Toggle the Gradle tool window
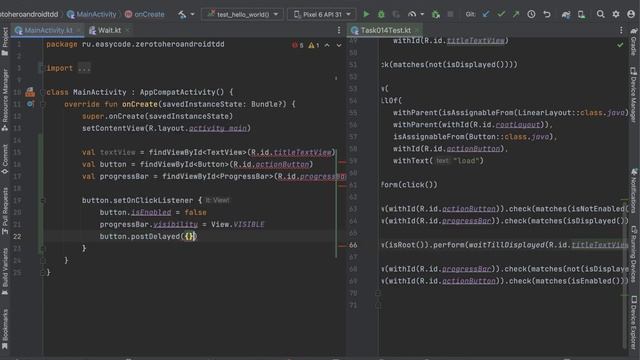640x360 pixels. 634,42
